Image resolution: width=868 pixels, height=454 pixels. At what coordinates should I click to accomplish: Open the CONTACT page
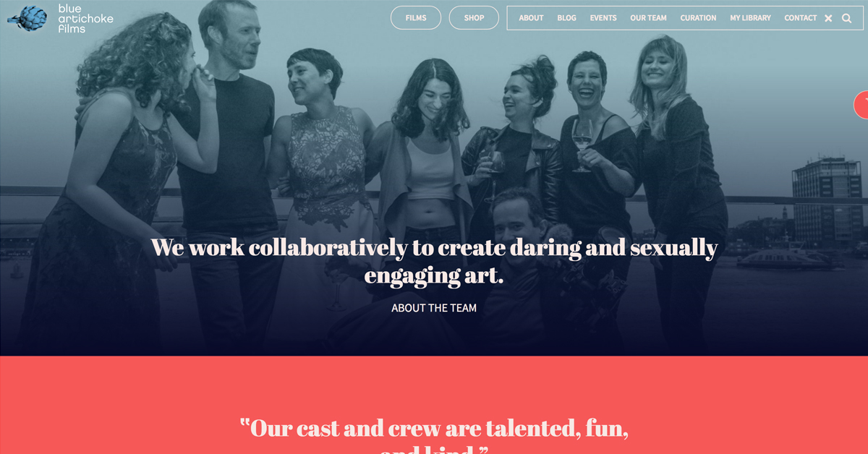click(x=801, y=18)
